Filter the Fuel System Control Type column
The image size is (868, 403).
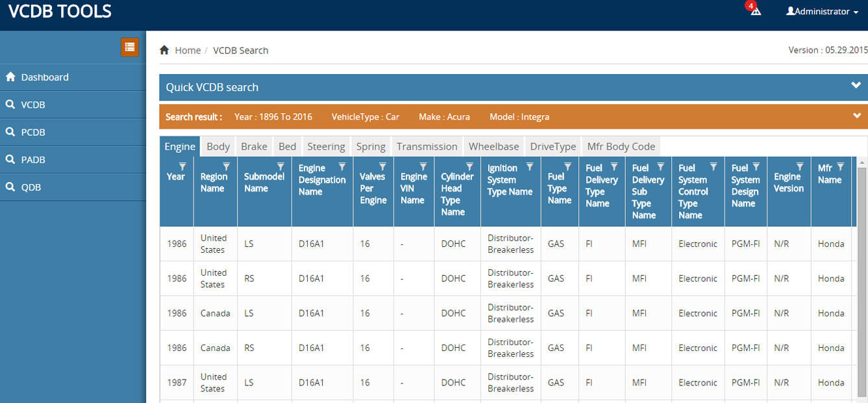(713, 166)
